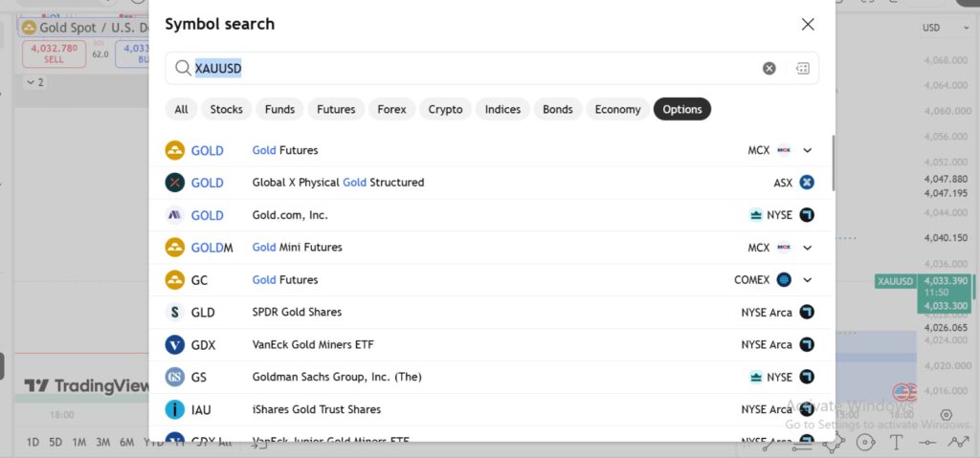Click the NYSE Arca icon on GLD row
Screen dimensions: 980x458
point(807,312)
